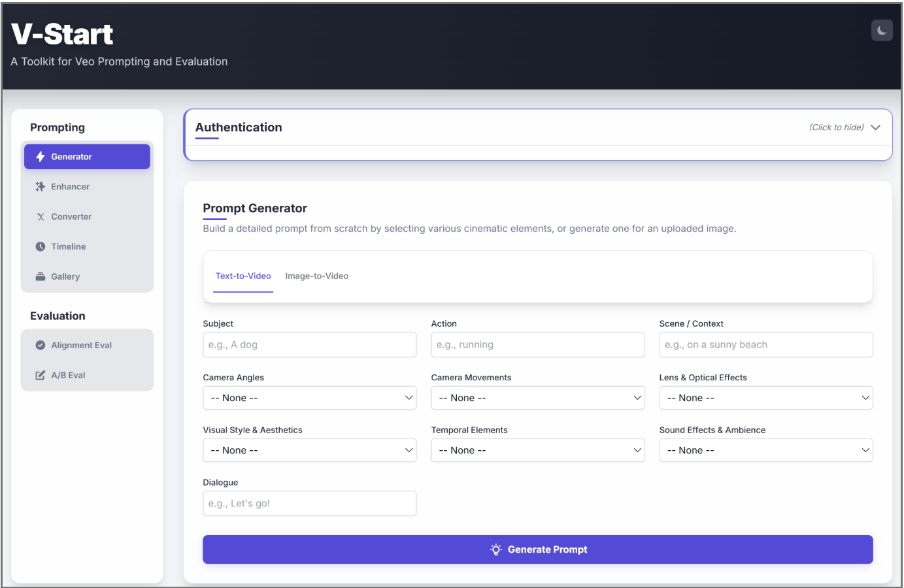Click the Generator lightning bolt icon
The height and width of the screenshot is (588, 904).
(x=41, y=157)
